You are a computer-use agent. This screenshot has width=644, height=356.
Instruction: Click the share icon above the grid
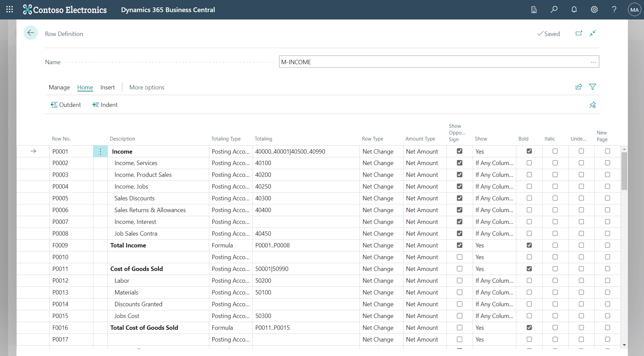pos(579,87)
